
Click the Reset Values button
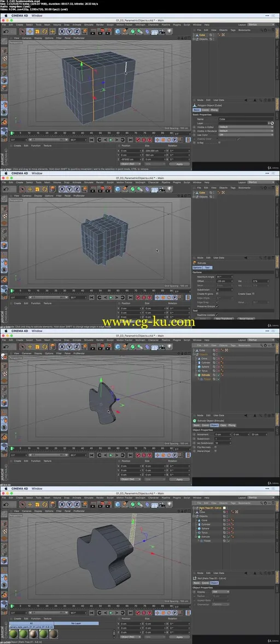[x=247, y=319]
